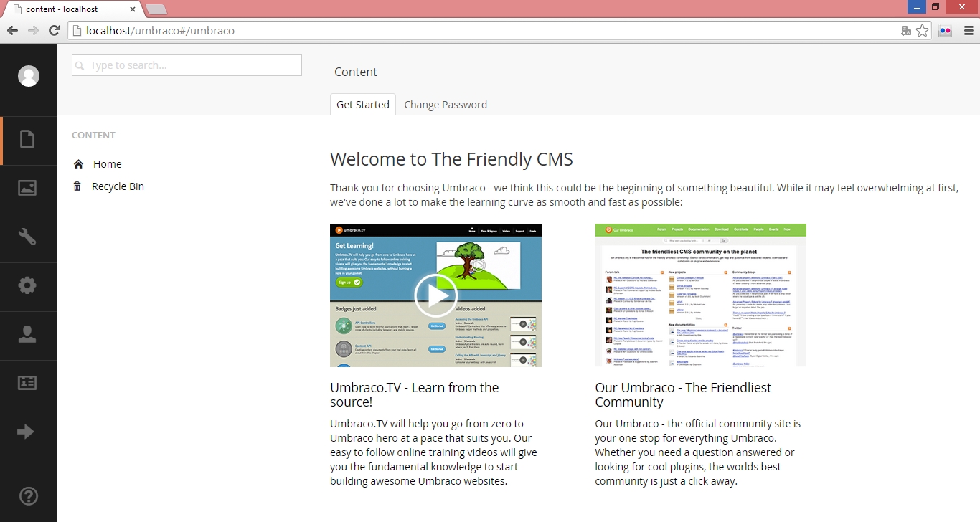Open the Settings section wrench icon
Screen dimensions: 980x522
27,237
